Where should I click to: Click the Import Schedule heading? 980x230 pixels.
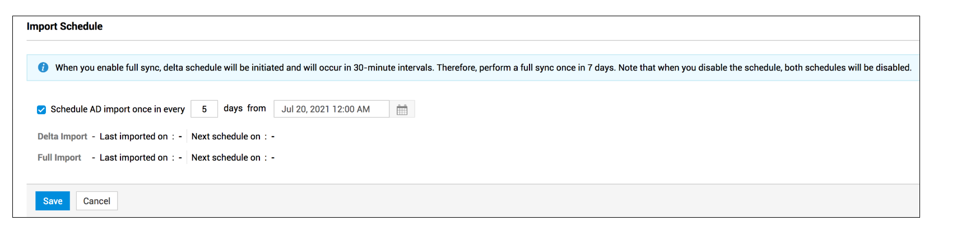point(64,26)
